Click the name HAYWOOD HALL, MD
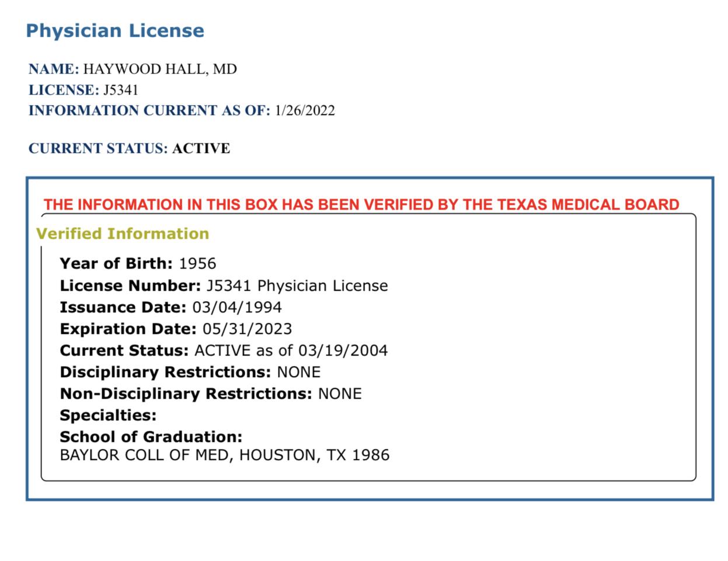Image resolution: width=728 pixels, height=561 pixels. (160, 69)
